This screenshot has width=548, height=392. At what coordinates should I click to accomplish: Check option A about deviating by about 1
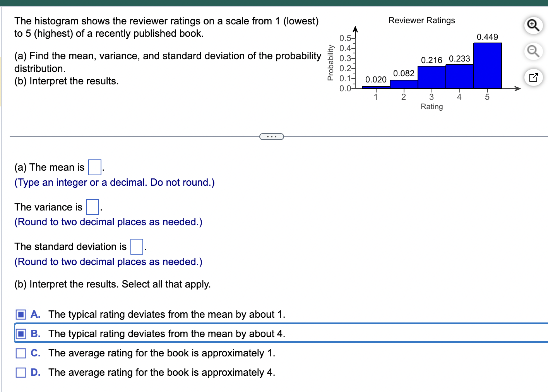[21, 314]
